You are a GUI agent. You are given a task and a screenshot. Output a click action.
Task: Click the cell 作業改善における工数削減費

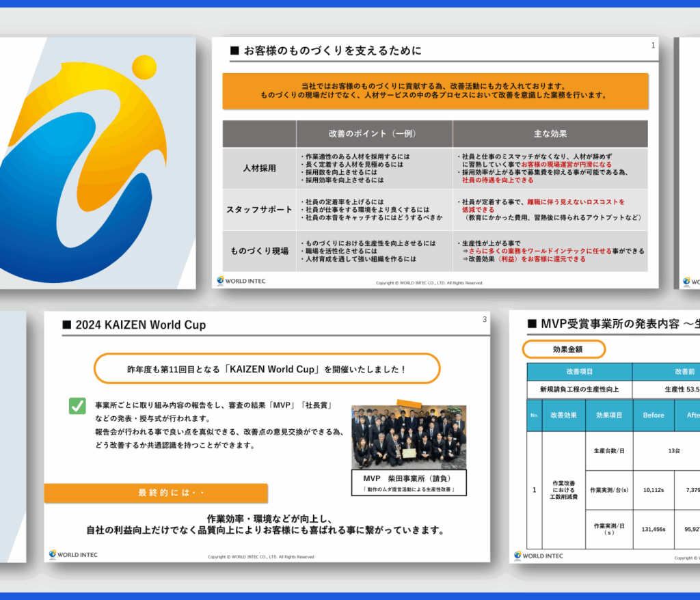click(563, 490)
